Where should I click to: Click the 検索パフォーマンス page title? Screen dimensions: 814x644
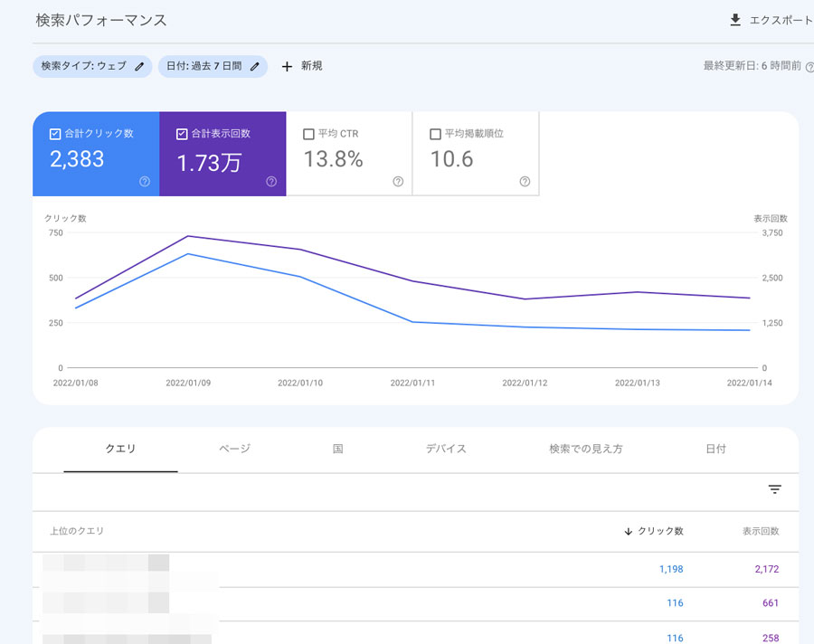pos(101,20)
